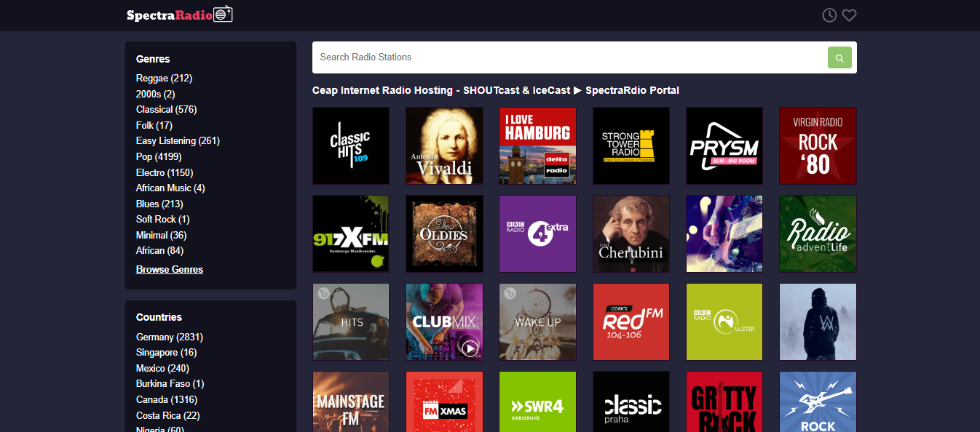Select Classical genre link
Screen dimensions: 980x432
click(x=166, y=109)
